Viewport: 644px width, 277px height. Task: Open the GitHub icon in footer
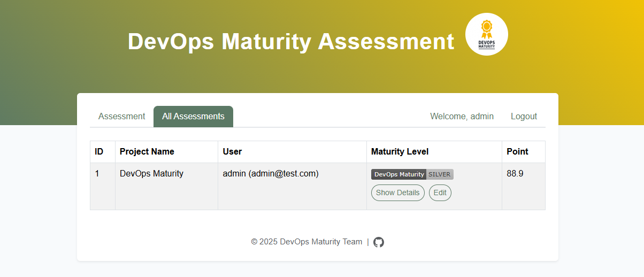[x=379, y=242]
